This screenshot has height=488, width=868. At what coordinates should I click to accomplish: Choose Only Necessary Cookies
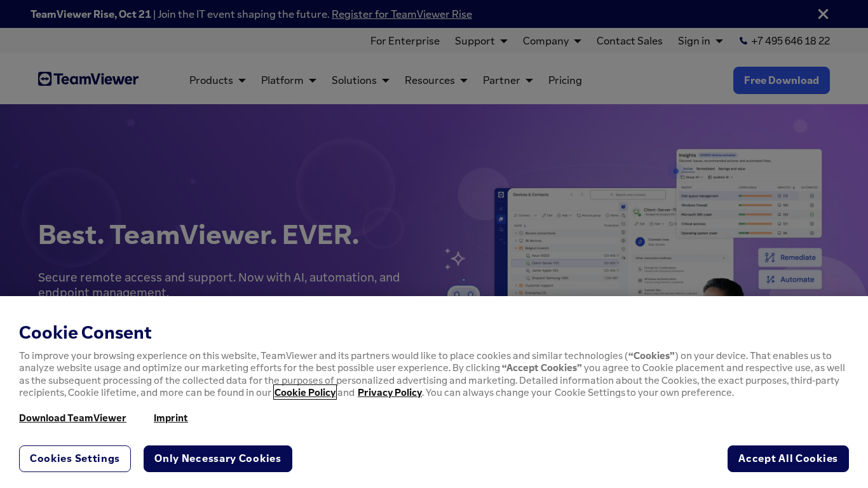pyautogui.click(x=218, y=459)
